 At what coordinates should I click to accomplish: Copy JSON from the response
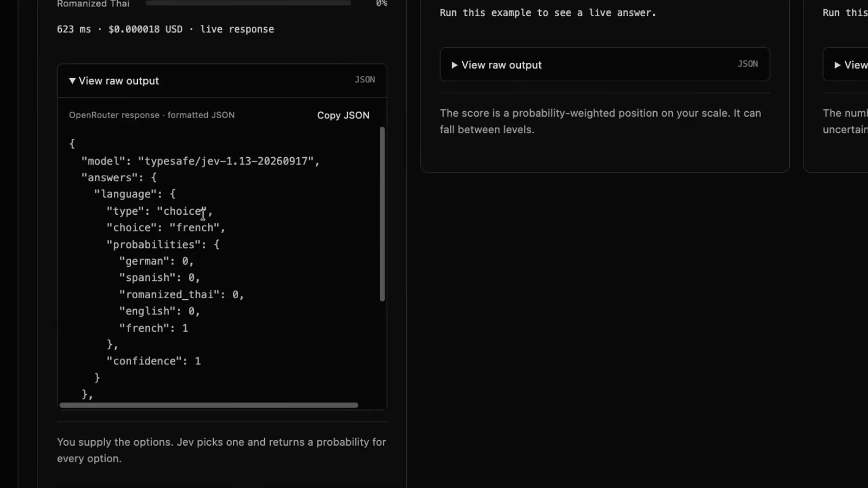pos(343,115)
